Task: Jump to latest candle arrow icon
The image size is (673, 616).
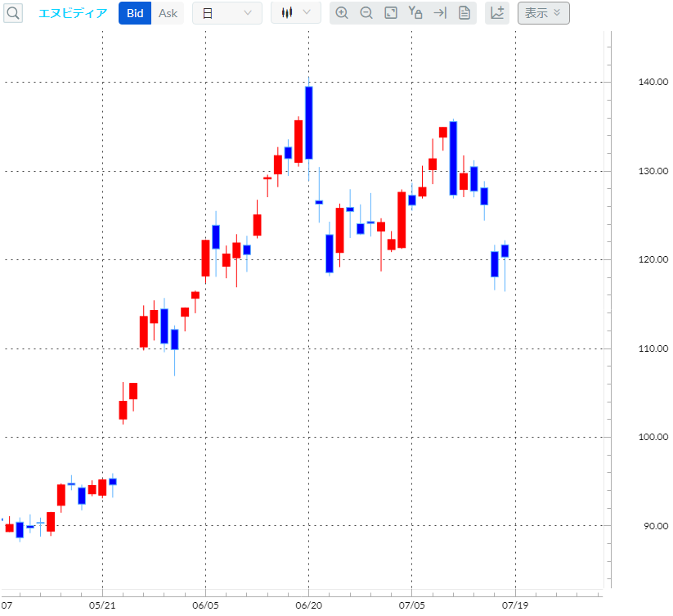Action: (440, 13)
